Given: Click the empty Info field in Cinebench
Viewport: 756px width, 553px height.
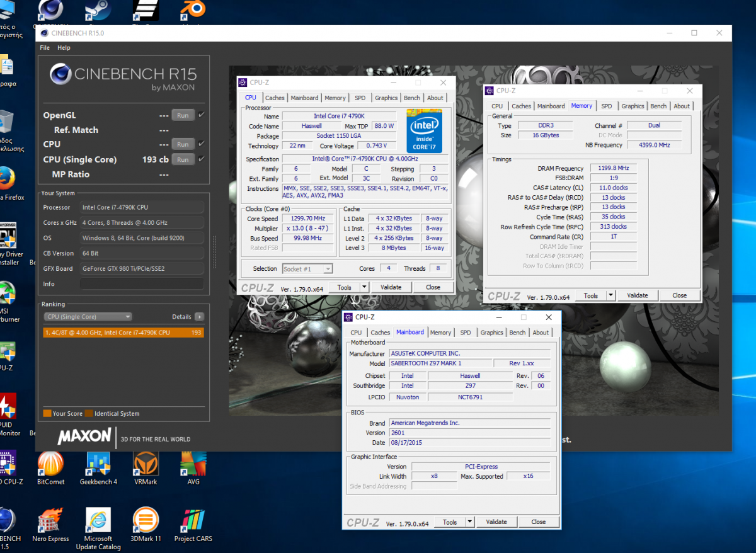Looking at the screenshot, I should pos(142,284).
